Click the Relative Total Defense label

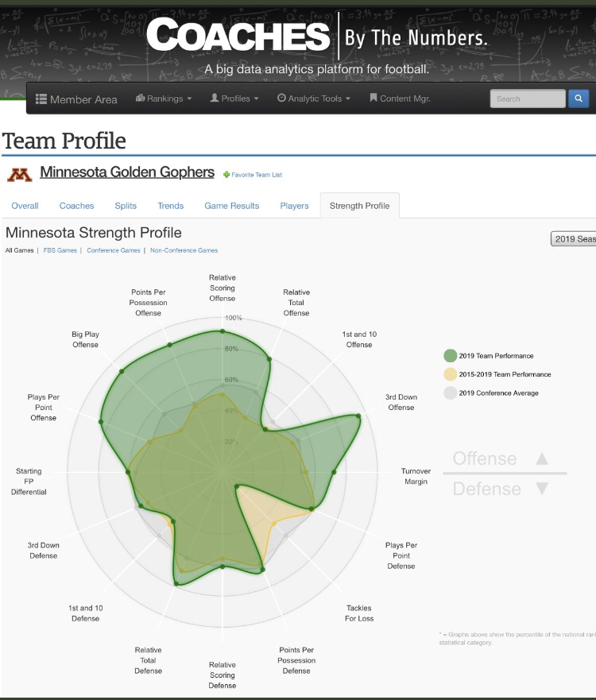coord(149,660)
